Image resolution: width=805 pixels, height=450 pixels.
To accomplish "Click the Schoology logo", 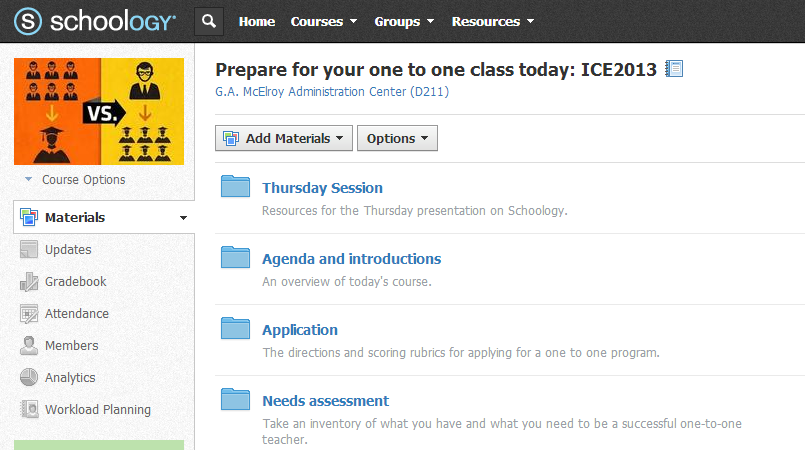I will coord(95,21).
